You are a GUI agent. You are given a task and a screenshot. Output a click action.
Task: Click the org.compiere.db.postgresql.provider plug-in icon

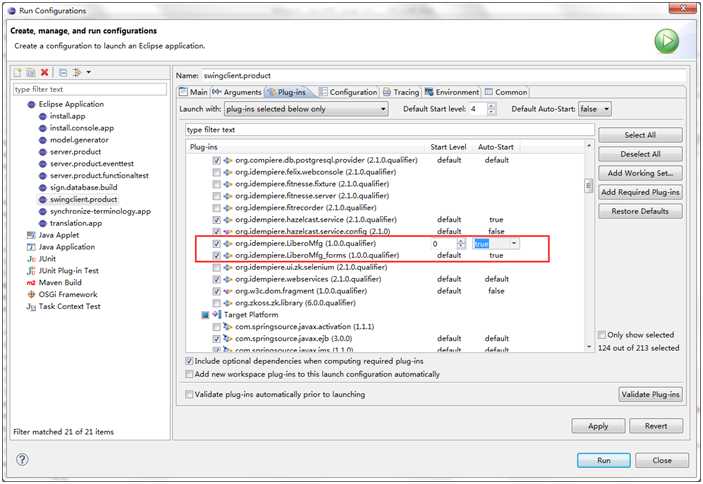point(228,160)
